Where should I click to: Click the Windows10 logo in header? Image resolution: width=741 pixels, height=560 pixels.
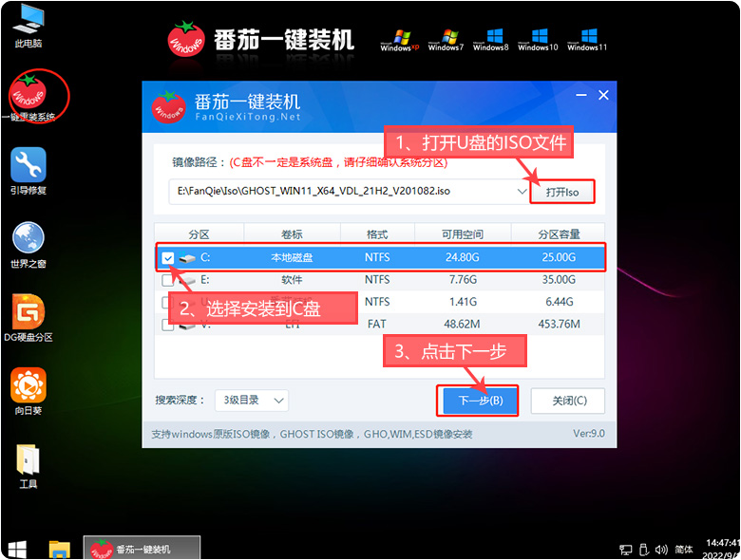[538, 41]
